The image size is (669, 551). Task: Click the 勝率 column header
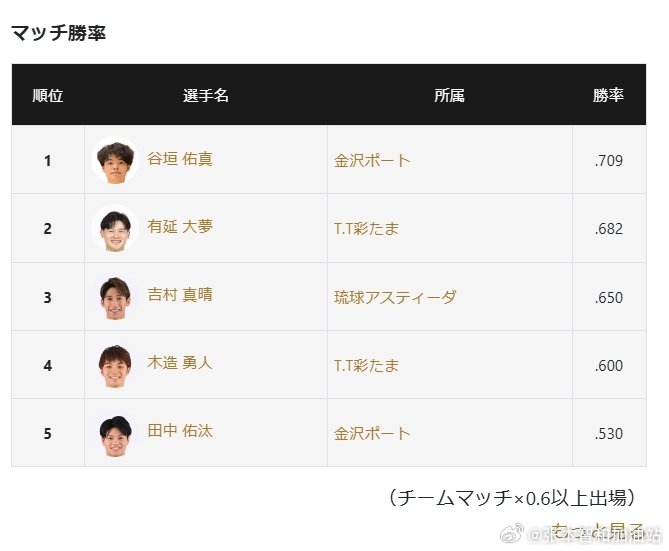click(608, 95)
